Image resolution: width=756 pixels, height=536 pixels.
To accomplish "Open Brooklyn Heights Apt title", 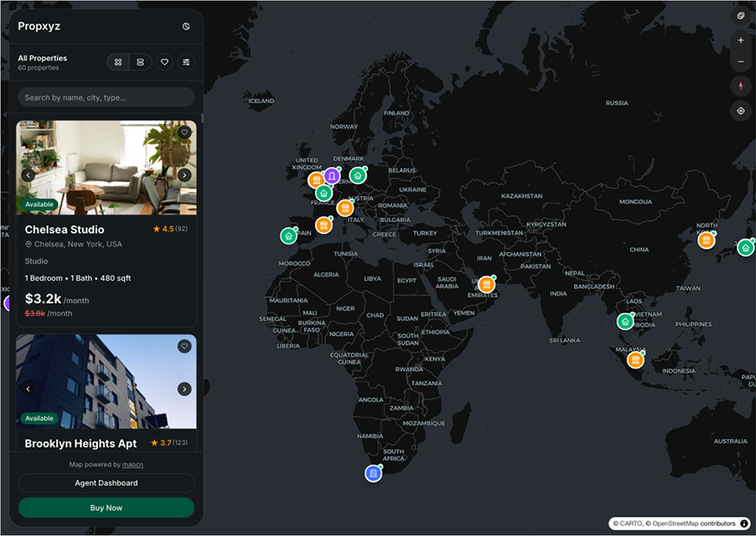I will pyautogui.click(x=81, y=443).
